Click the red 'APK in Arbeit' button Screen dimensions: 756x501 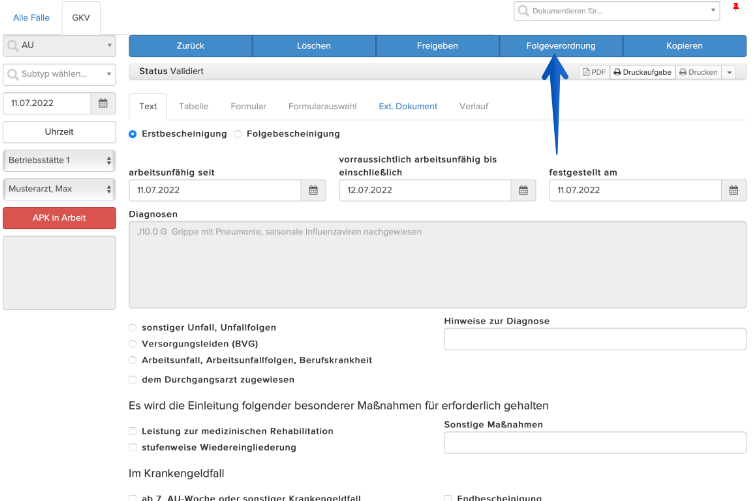59,218
